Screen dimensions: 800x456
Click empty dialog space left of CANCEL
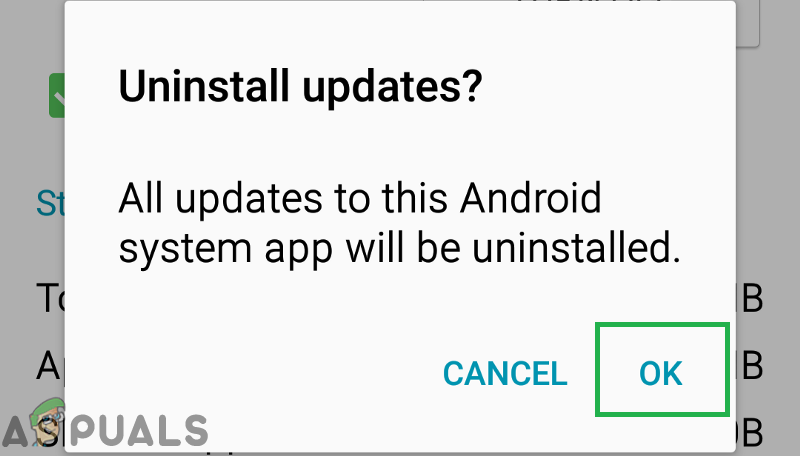coord(255,373)
